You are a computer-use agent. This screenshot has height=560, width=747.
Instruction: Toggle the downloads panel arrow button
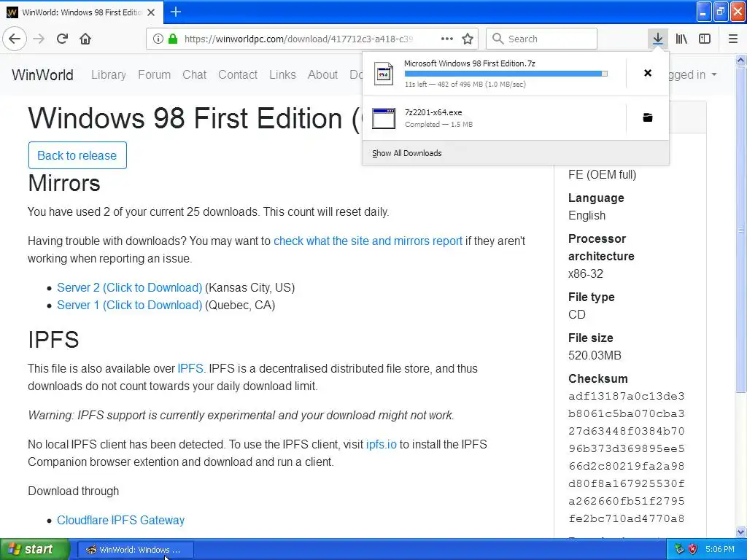658,39
